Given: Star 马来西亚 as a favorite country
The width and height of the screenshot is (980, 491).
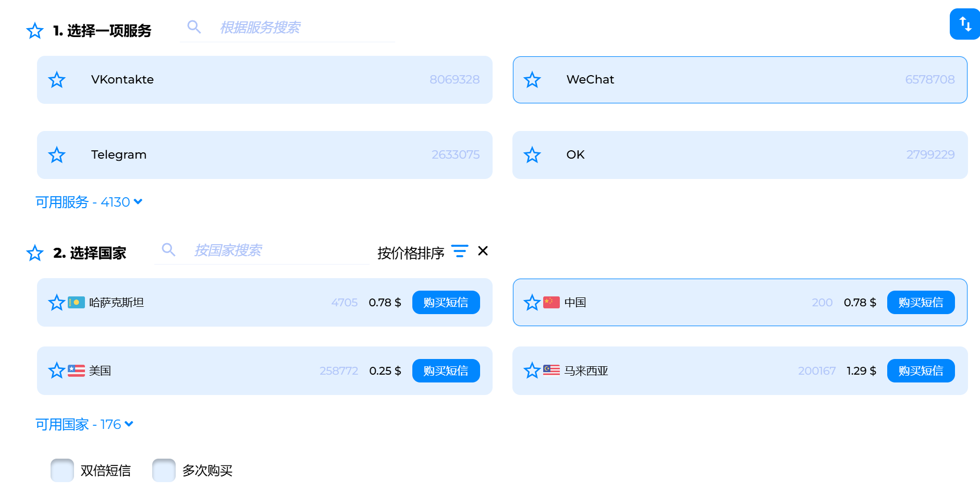Looking at the screenshot, I should 532,371.
